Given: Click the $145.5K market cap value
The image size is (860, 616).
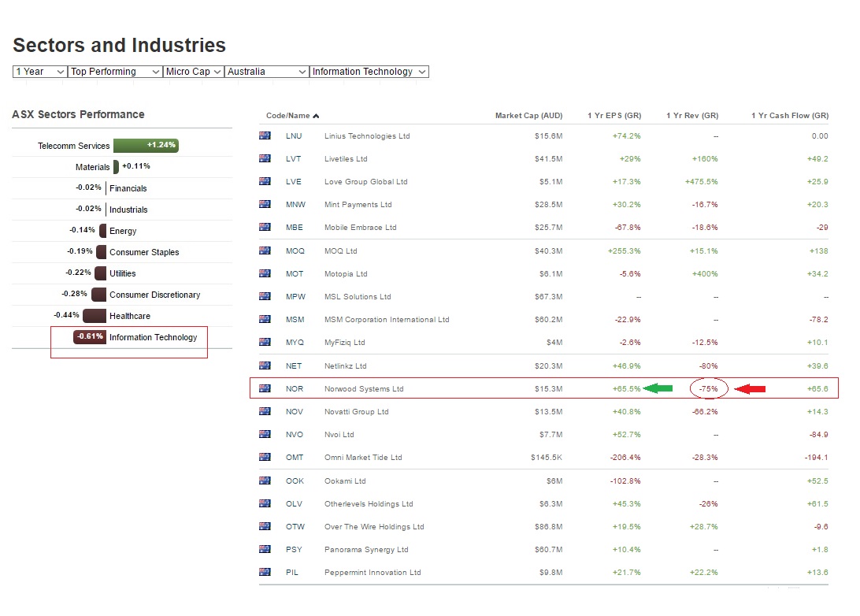Looking at the screenshot, I should tap(547, 458).
